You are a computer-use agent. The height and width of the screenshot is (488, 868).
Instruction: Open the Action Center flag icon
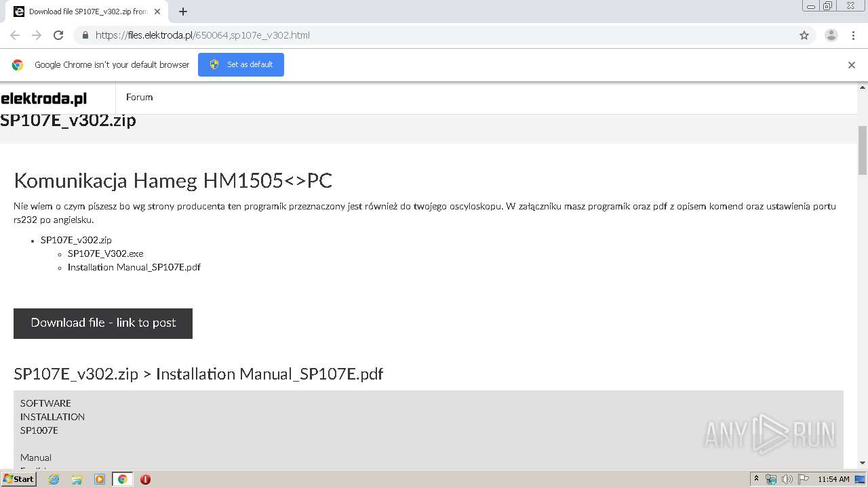(802, 479)
